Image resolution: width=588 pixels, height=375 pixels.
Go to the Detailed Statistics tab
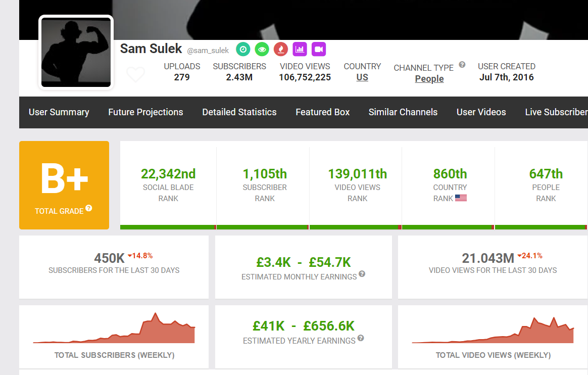239,112
